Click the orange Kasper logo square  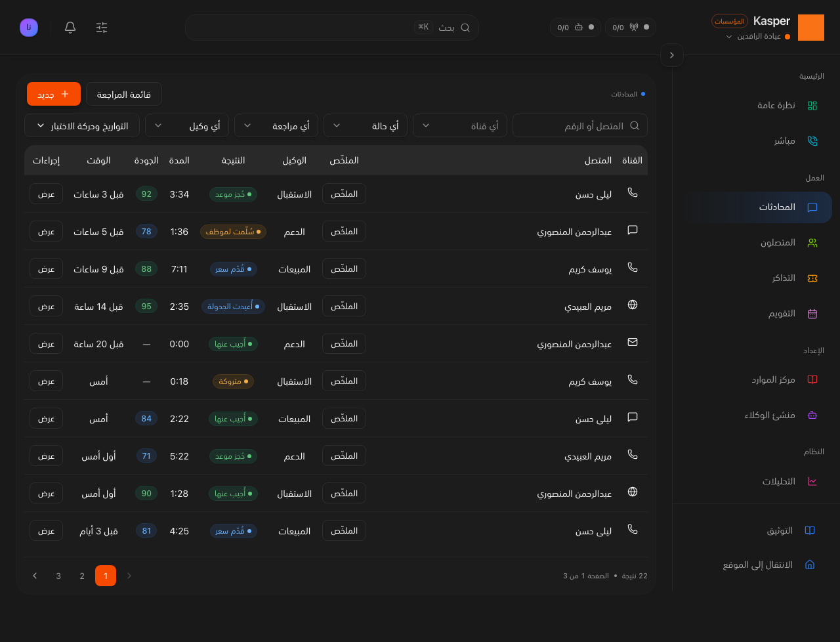811,28
